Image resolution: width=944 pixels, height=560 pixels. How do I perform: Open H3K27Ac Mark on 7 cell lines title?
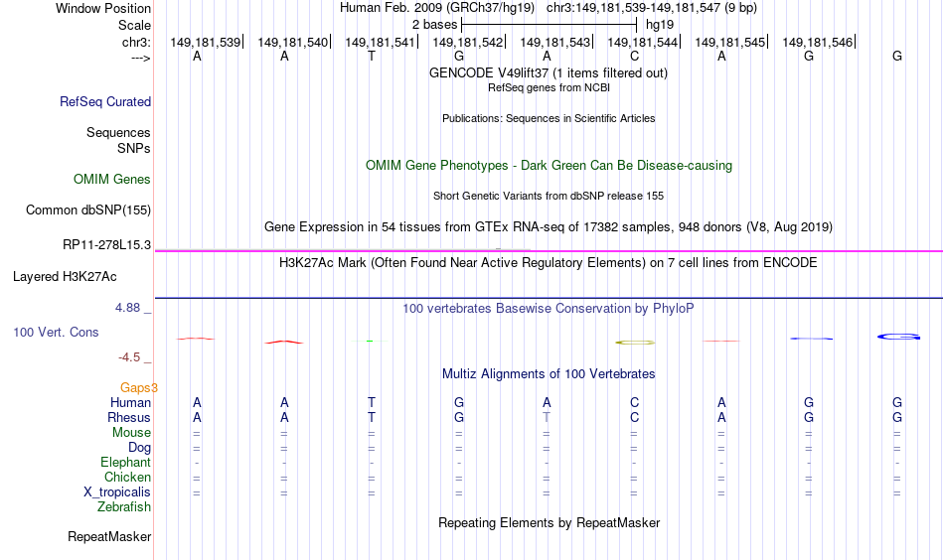point(549,263)
